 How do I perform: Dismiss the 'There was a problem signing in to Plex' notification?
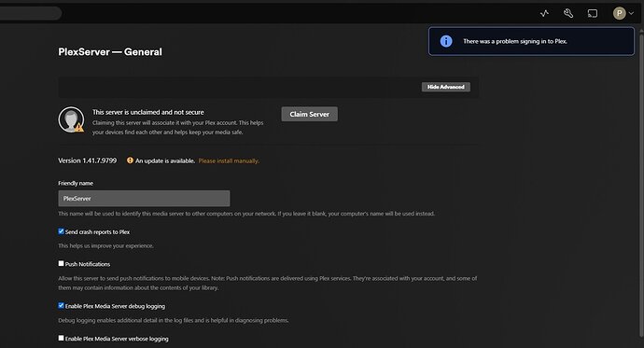531,41
